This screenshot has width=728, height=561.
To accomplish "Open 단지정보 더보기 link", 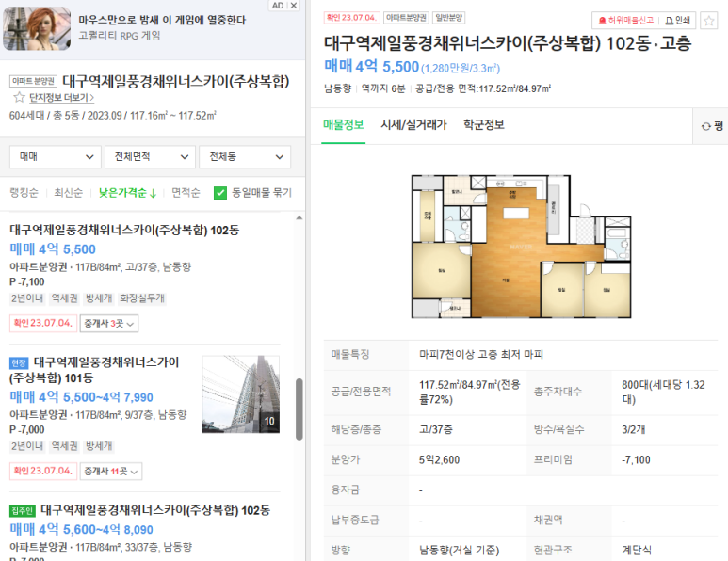I will click(61, 98).
